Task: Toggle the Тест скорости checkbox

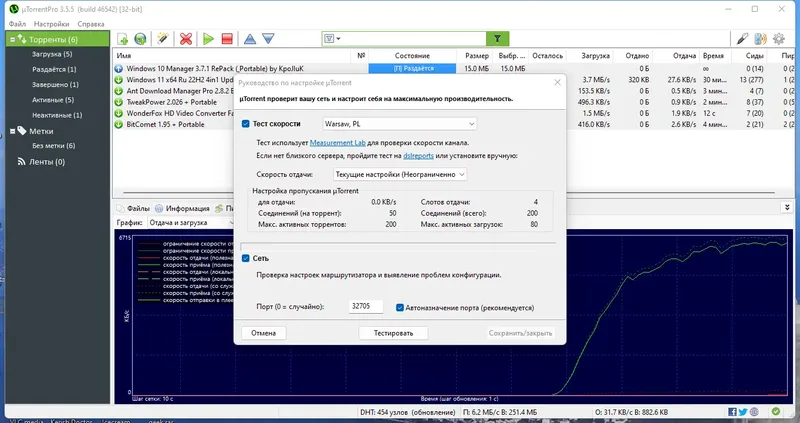Action: tap(245, 124)
